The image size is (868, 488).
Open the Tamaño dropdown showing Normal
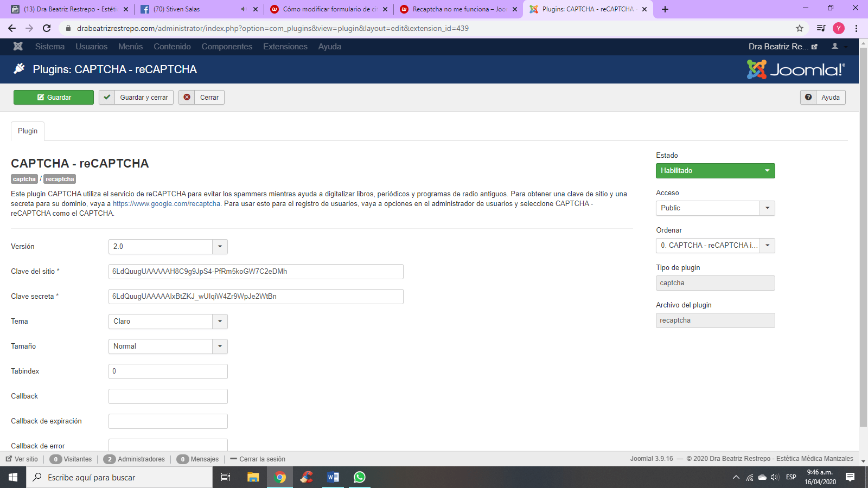click(168, 346)
